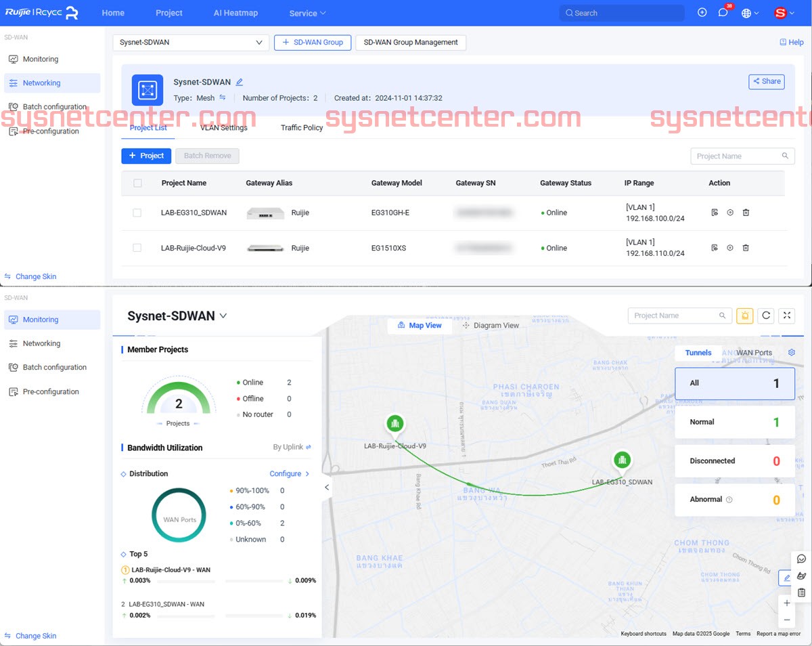Click the swap icon next to Type: Mesh
Screen dimensions: 812x646
pyautogui.click(x=223, y=98)
